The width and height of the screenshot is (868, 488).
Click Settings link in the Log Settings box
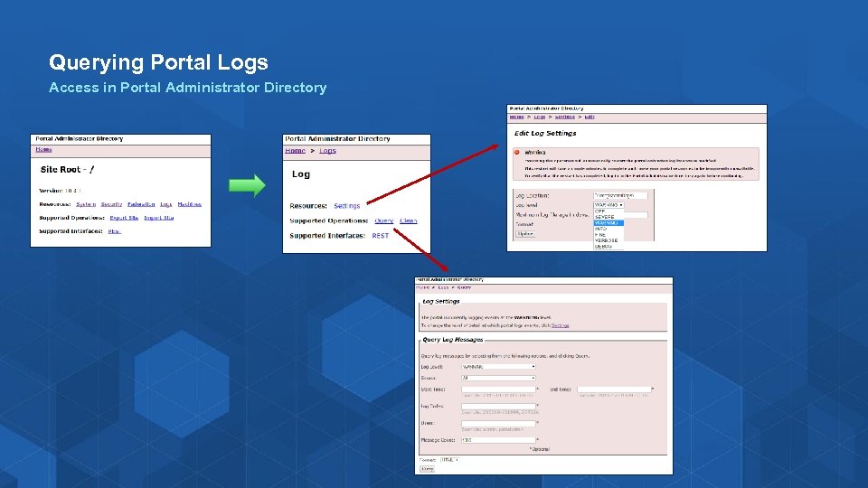point(561,325)
